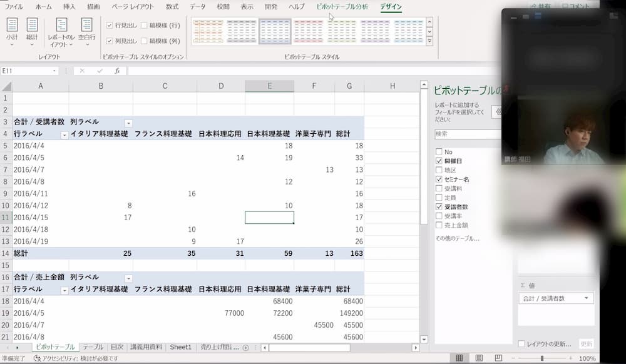Open the 列ラベル filter dropdown
Image resolution: width=626 pixels, height=364 pixels.
click(x=128, y=122)
